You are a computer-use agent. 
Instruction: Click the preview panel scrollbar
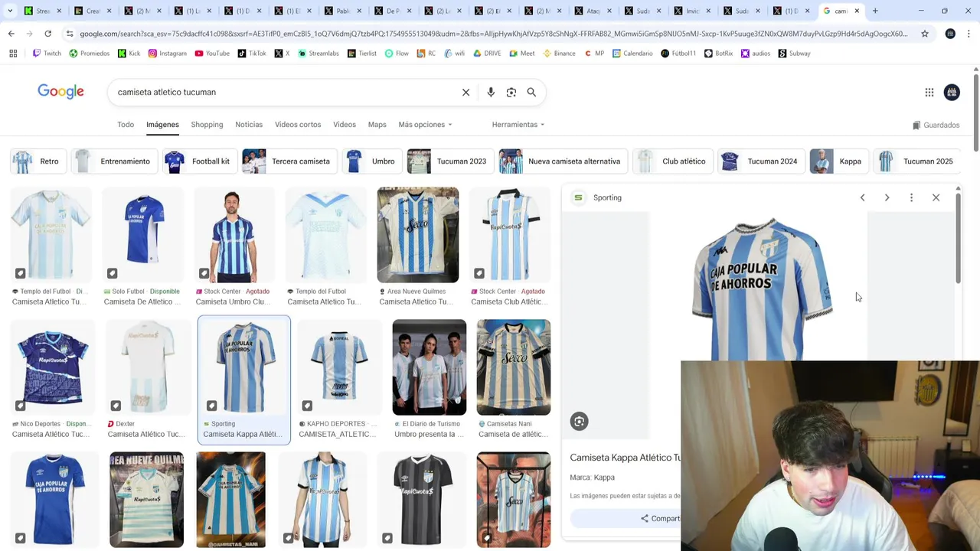pyautogui.click(x=958, y=237)
